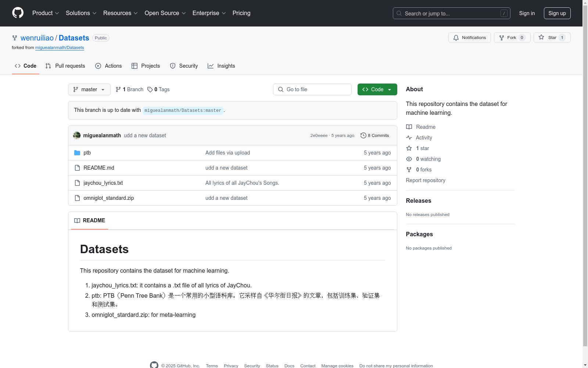Click the jaychou_lyrics.txt file icon
The height and width of the screenshot is (368, 588).
coord(77,183)
